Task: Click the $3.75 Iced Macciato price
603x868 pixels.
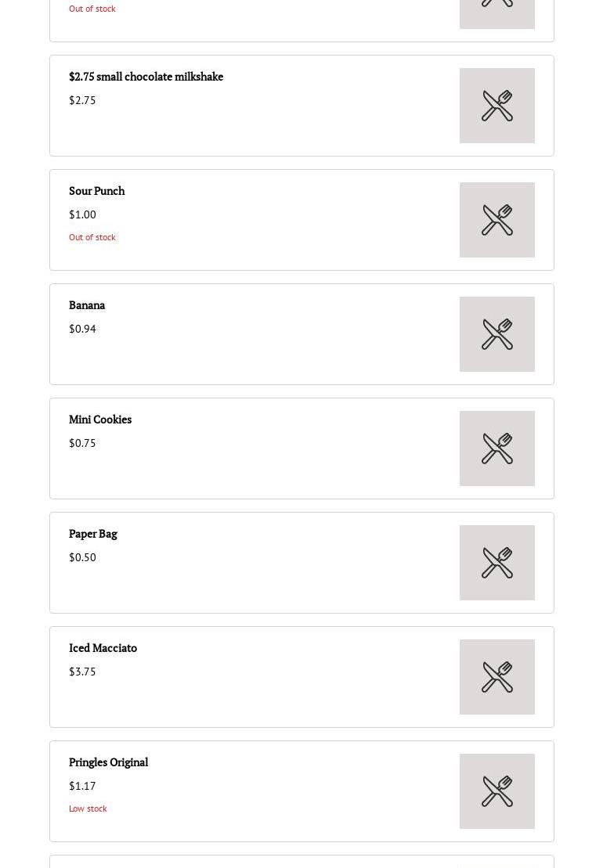Action: tap(82, 672)
